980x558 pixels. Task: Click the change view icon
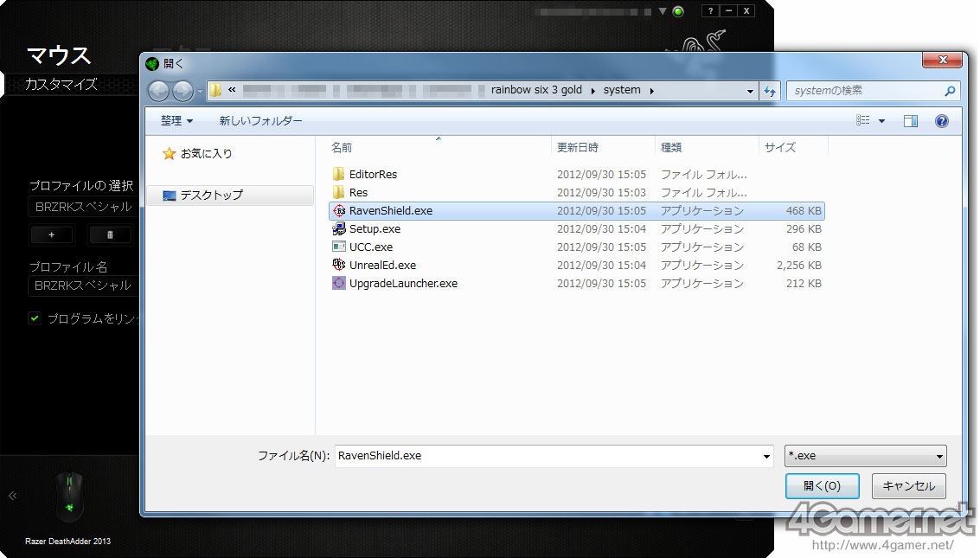coord(863,120)
